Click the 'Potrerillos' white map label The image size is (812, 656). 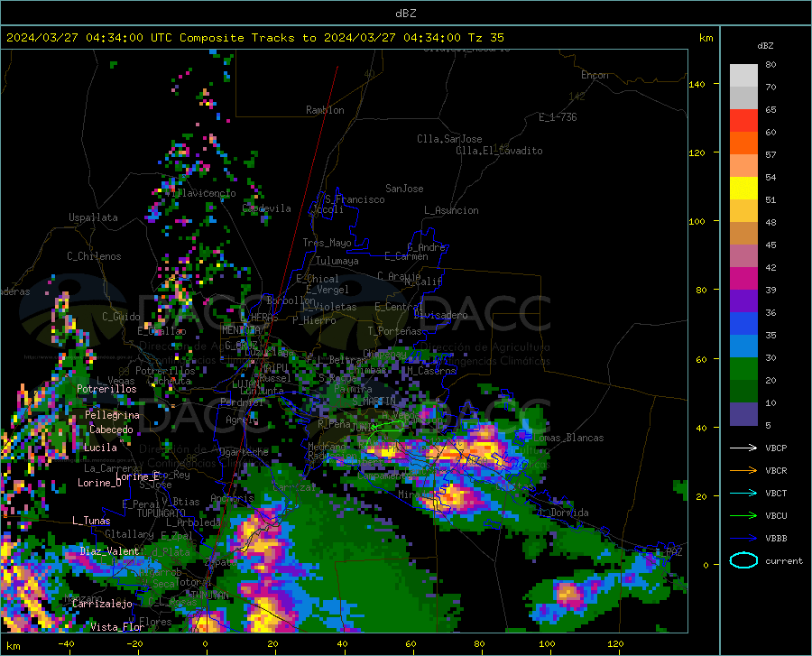pos(106,389)
